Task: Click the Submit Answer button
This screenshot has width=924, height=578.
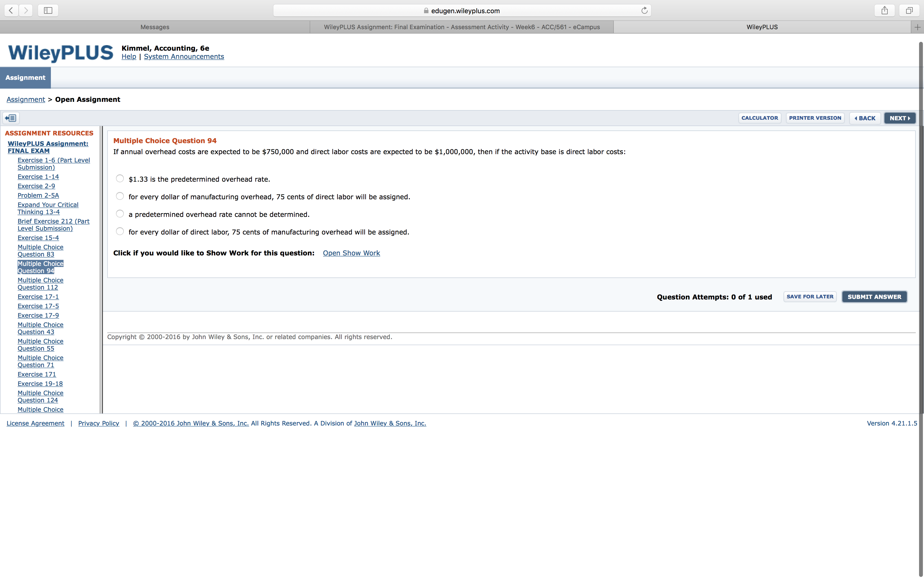Action: 875,297
